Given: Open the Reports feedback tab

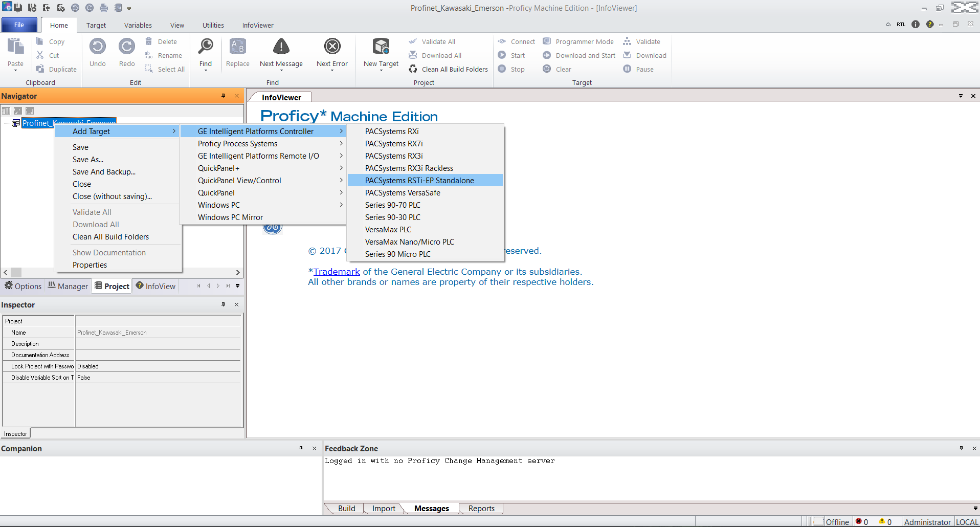Looking at the screenshot, I should tap(481, 509).
